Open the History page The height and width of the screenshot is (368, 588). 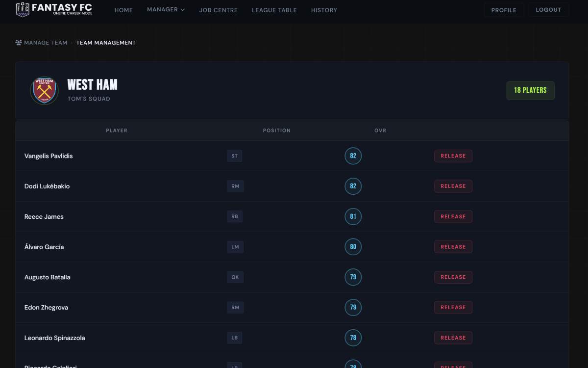[x=324, y=10]
